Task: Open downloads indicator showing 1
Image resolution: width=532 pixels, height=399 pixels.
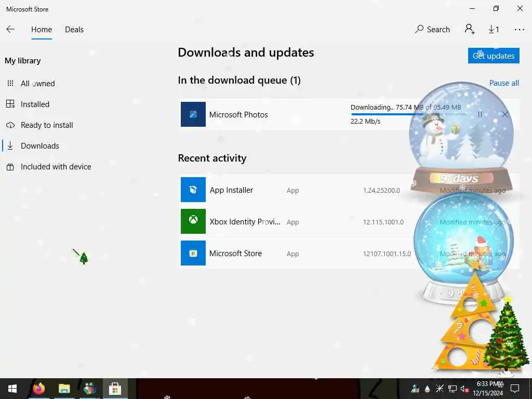Action: coord(494,30)
